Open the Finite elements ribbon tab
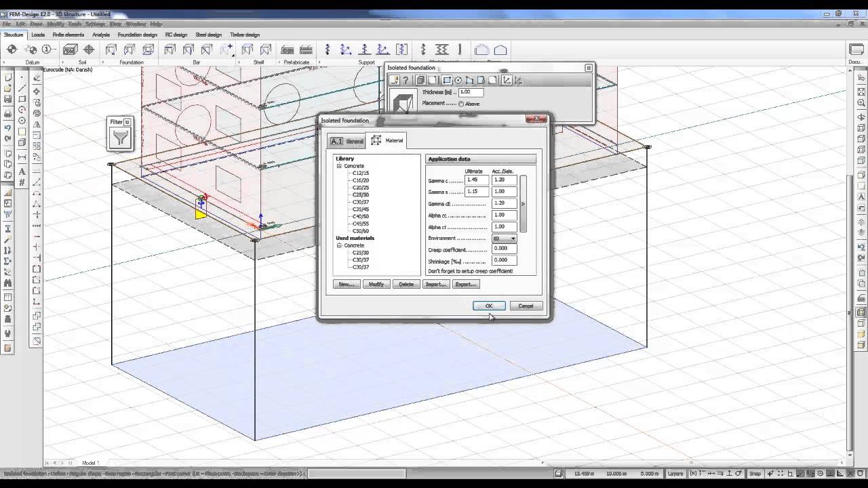868x488 pixels. click(68, 35)
